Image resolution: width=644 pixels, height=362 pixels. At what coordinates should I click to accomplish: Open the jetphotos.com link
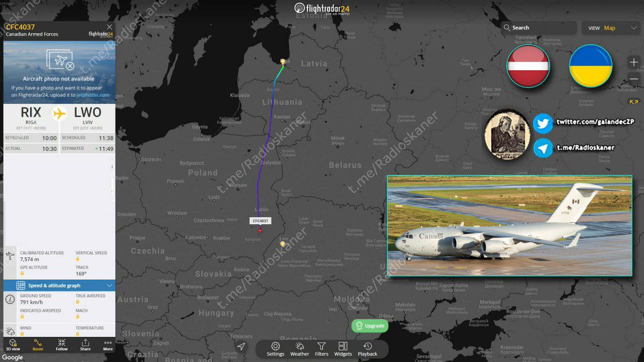[93, 95]
